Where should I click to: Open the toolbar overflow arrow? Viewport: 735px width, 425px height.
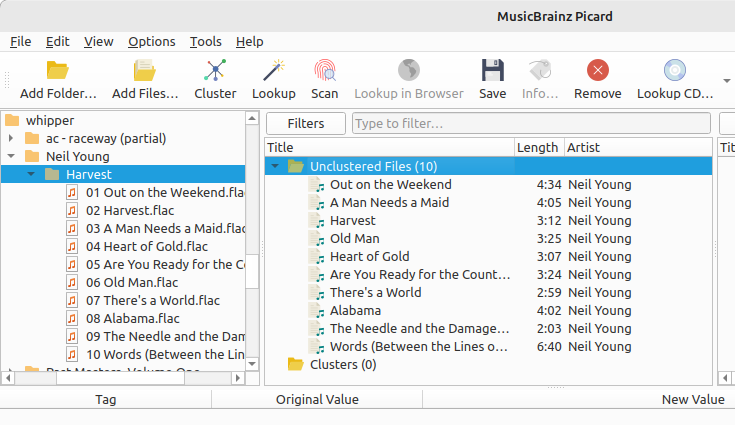pos(727,81)
